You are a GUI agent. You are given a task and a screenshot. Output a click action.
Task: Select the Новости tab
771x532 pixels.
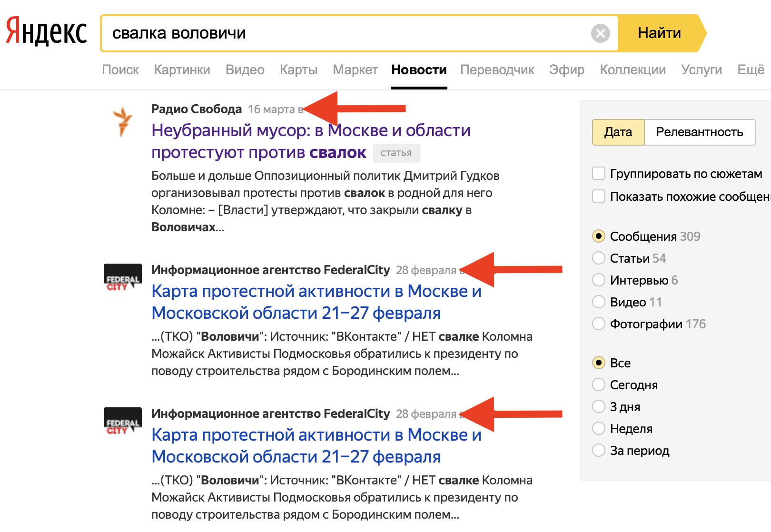click(419, 70)
